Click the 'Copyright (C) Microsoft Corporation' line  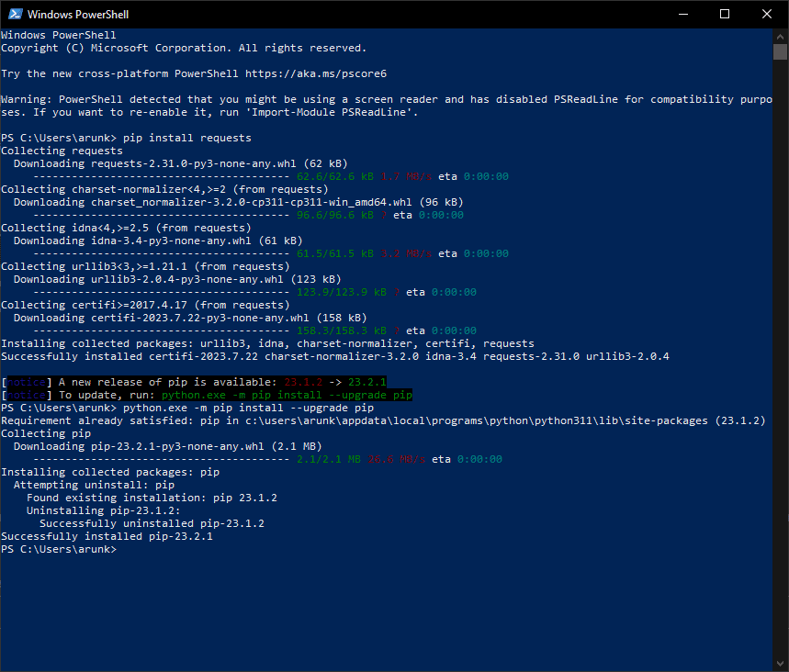[x=184, y=49]
